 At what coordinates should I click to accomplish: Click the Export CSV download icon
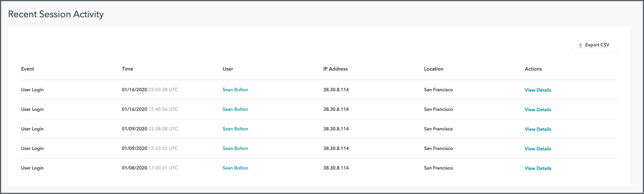click(x=580, y=45)
